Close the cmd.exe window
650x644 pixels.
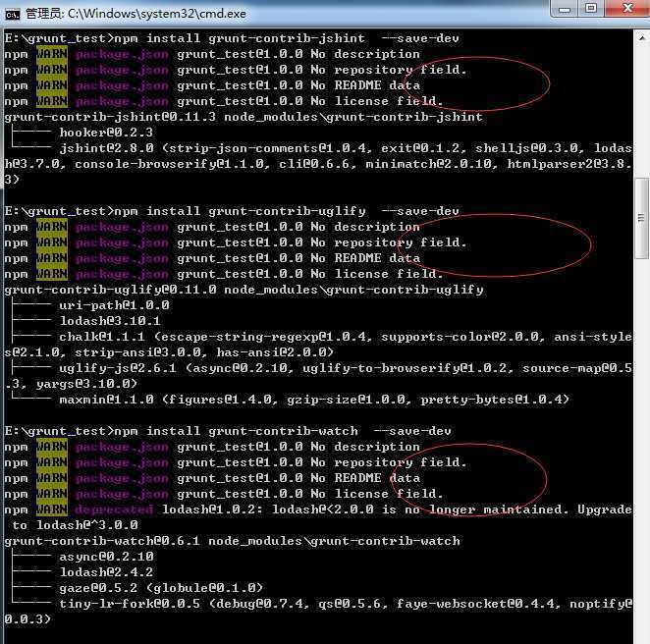pyautogui.click(x=627, y=8)
